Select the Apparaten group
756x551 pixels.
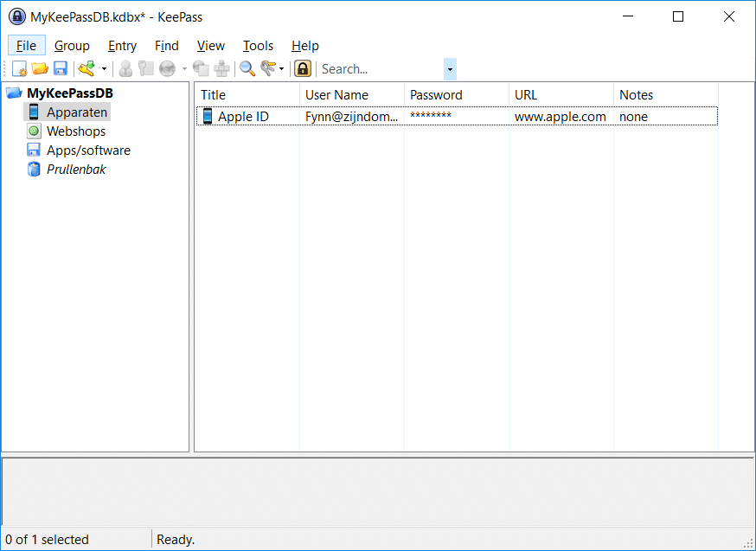(77, 112)
